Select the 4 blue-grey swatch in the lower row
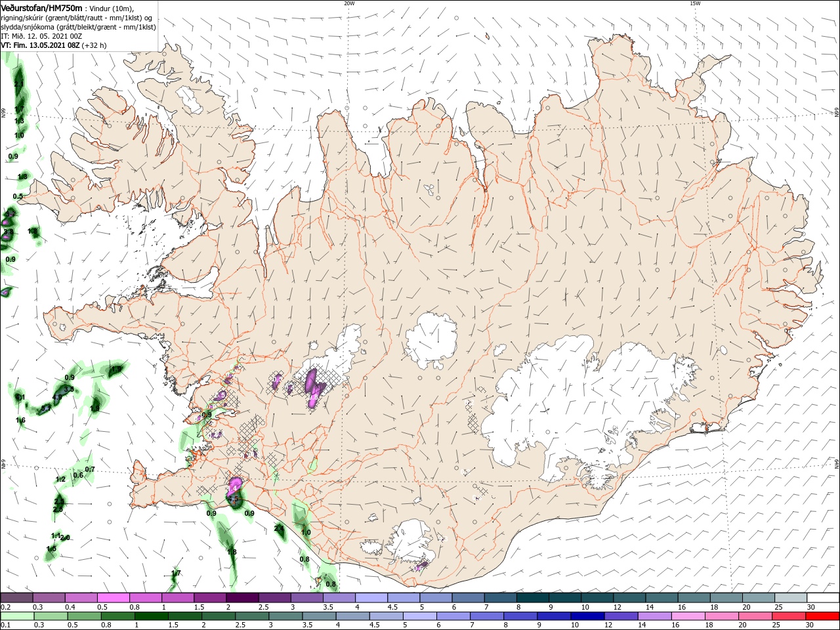The height and width of the screenshot is (630, 840). click(x=352, y=616)
